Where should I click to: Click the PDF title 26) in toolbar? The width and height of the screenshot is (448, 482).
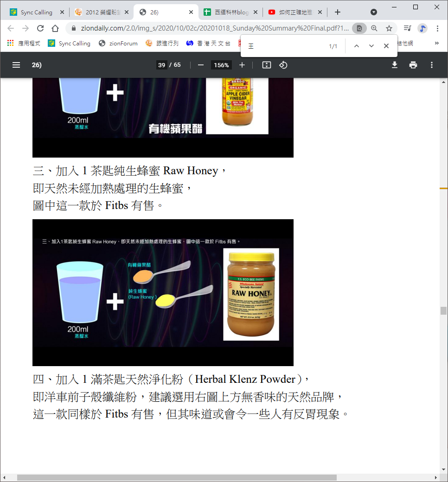point(37,65)
